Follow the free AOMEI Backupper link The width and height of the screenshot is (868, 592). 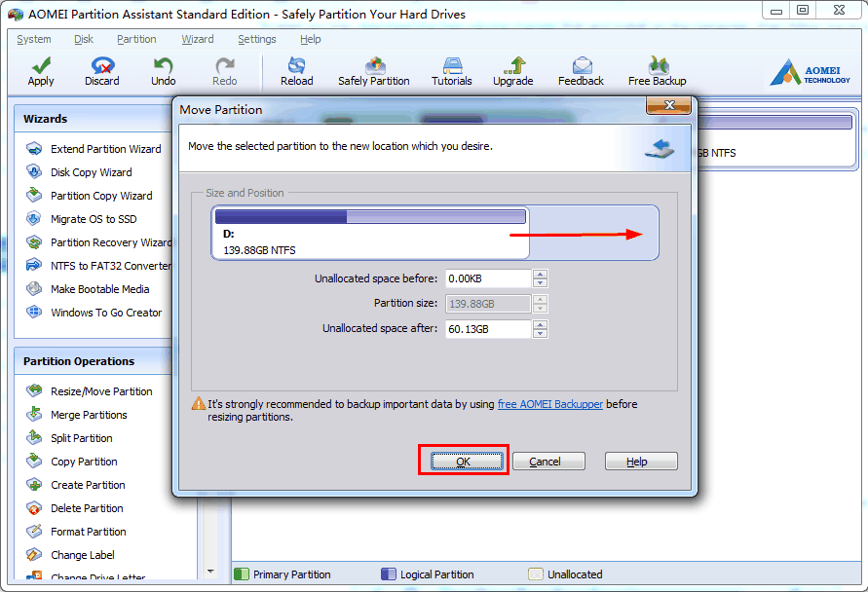click(x=550, y=404)
